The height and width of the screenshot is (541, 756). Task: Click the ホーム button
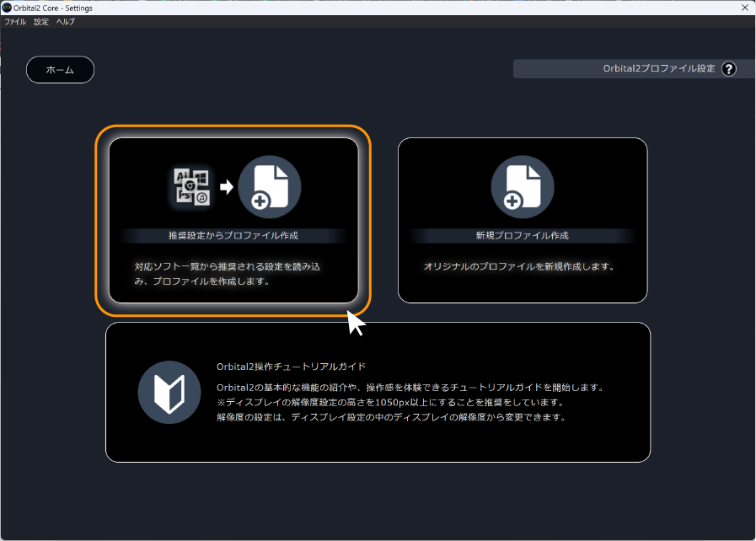click(60, 70)
